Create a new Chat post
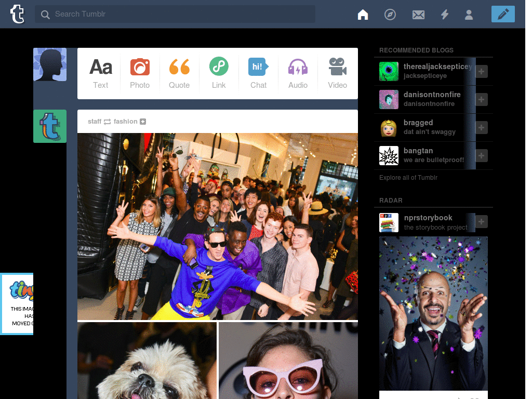Screen dimensions: 532x399 (x=259, y=74)
